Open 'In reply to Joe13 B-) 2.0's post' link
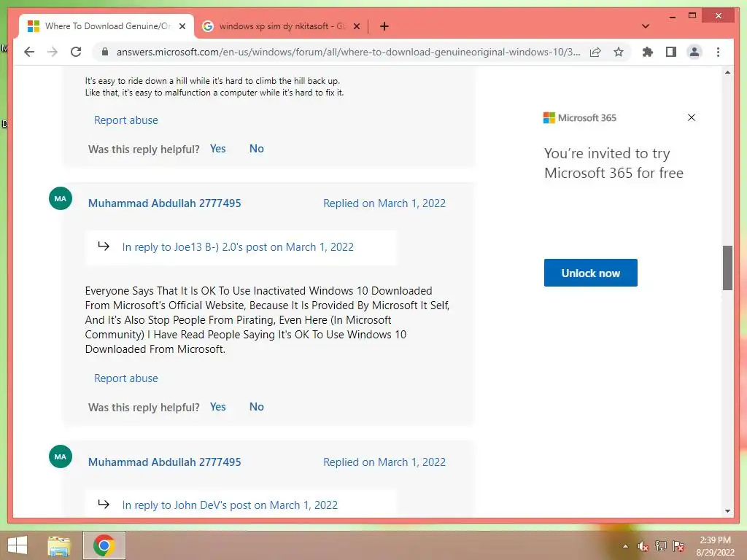747x560 pixels. pos(238,247)
